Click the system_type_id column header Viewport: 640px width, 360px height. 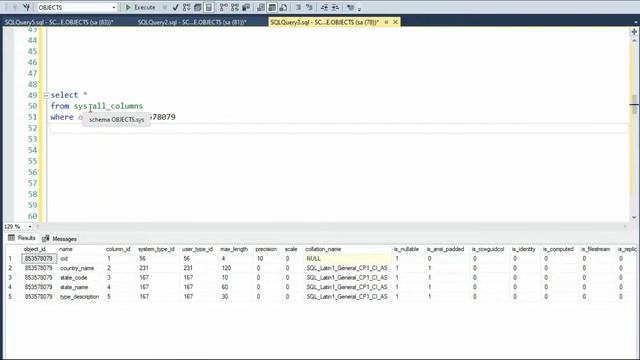click(x=156, y=249)
